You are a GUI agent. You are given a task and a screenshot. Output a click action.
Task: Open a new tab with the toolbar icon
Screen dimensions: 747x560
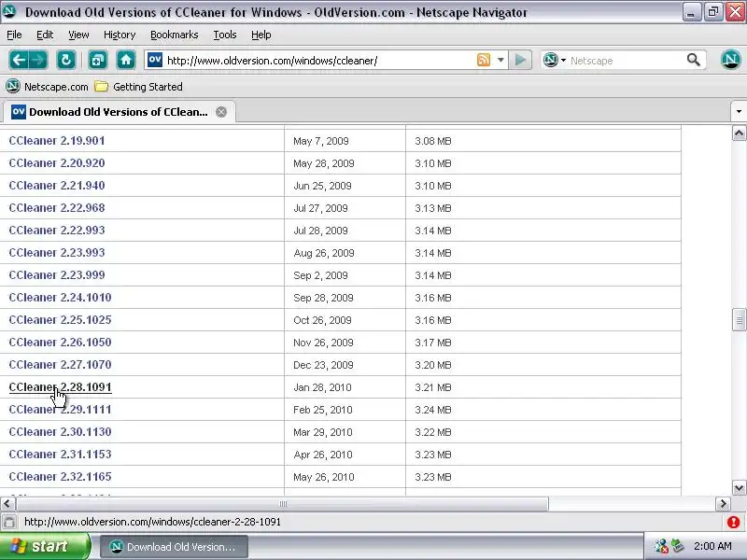(x=98, y=60)
